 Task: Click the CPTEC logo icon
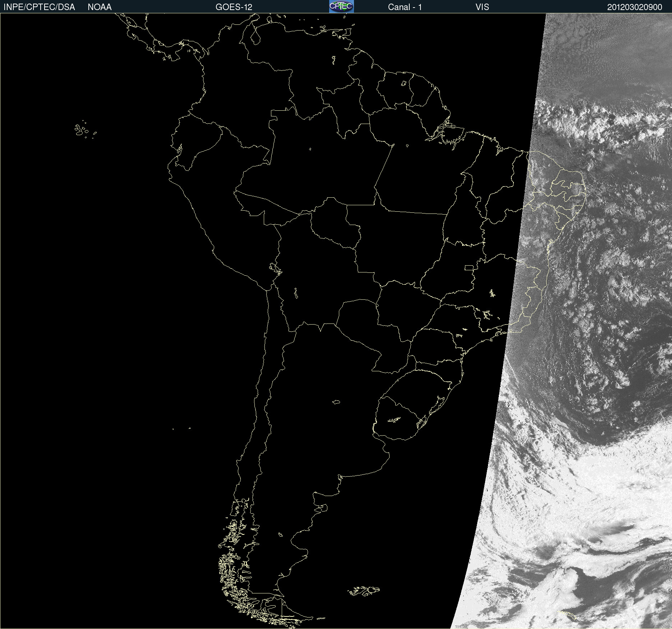click(341, 6)
